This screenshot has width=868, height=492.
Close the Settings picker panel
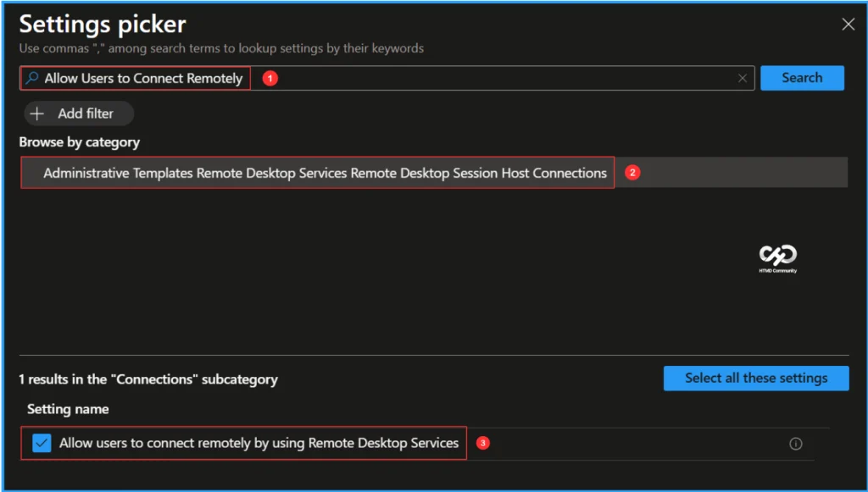click(848, 25)
